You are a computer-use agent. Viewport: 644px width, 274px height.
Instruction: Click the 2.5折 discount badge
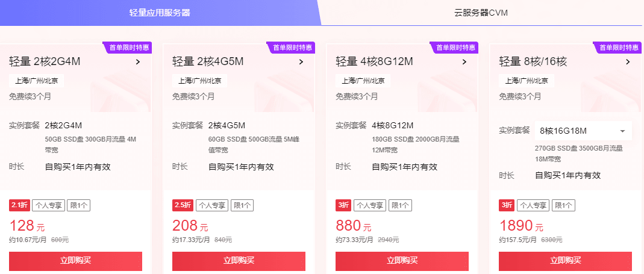[182, 205]
